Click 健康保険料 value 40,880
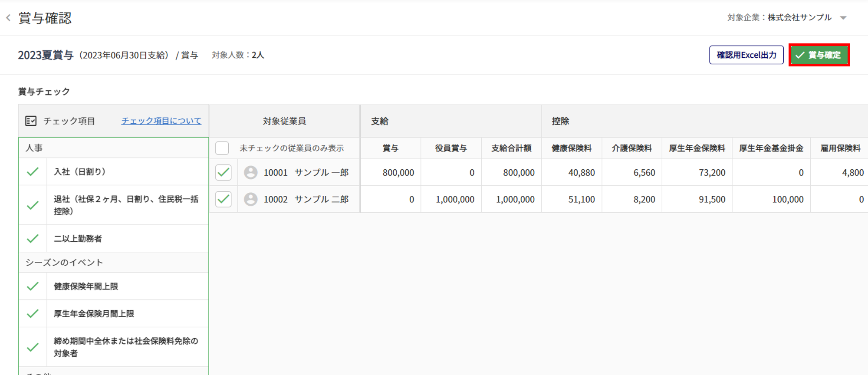 coord(582,173)
